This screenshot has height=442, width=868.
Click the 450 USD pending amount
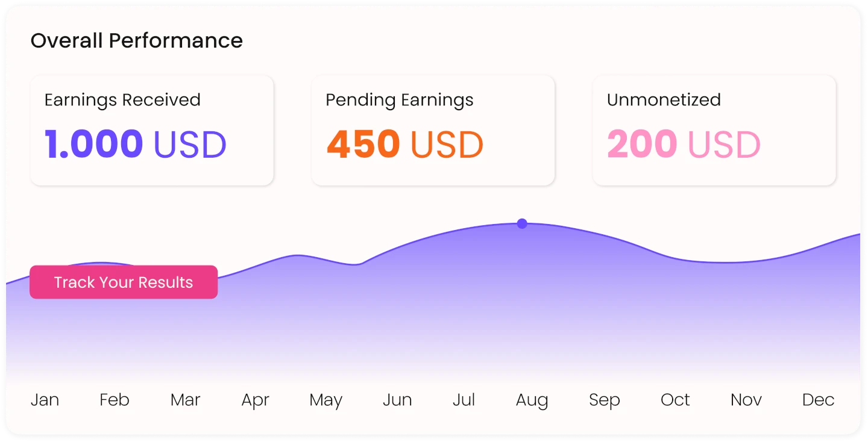405,145
